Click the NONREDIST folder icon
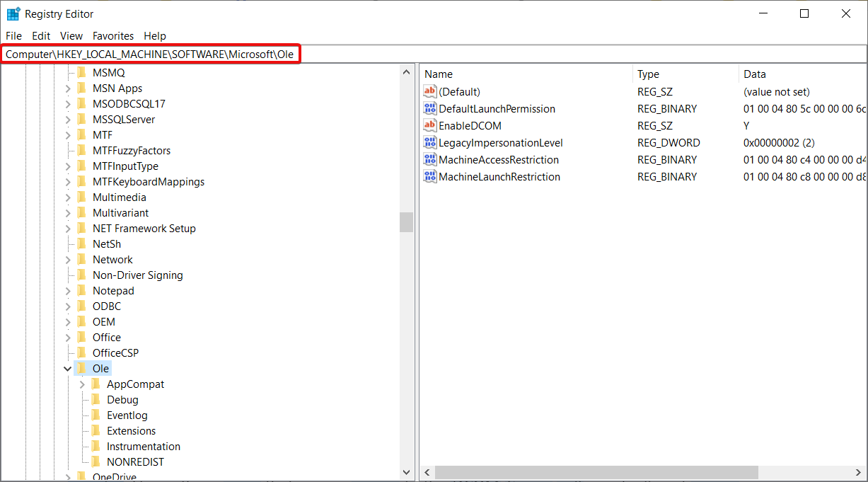This screenshot has width=868, height=482. (96, 461)
